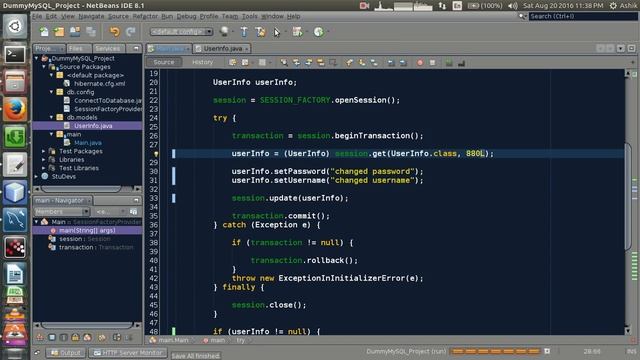Click the Undo arrow icon

[115, 32]
